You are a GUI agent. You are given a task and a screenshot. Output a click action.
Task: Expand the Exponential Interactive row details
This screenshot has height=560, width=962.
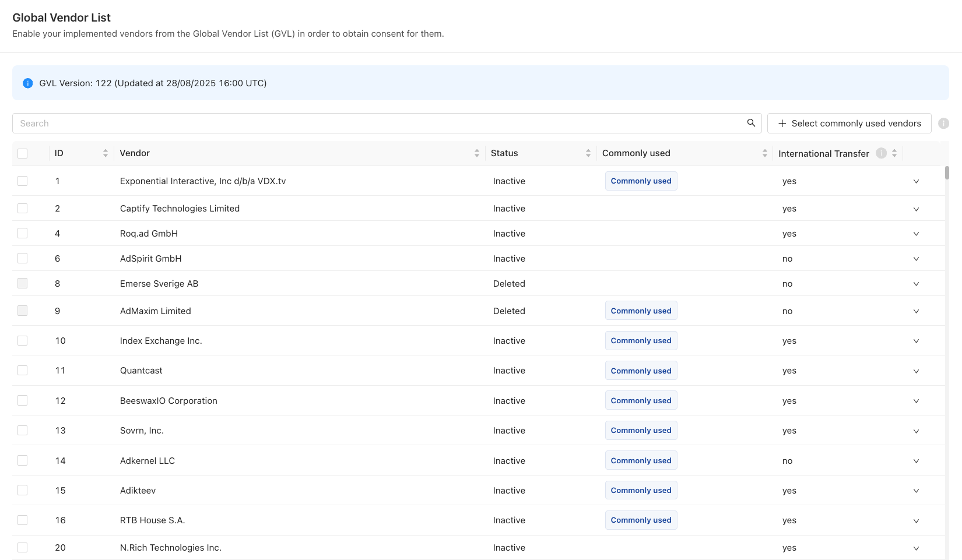(x=916, y=181)
